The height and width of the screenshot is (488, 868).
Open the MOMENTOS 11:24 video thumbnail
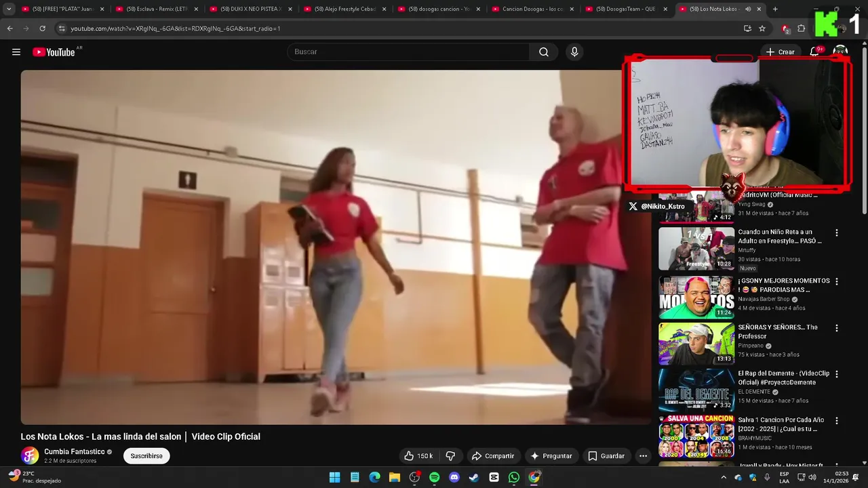point(696,297)
